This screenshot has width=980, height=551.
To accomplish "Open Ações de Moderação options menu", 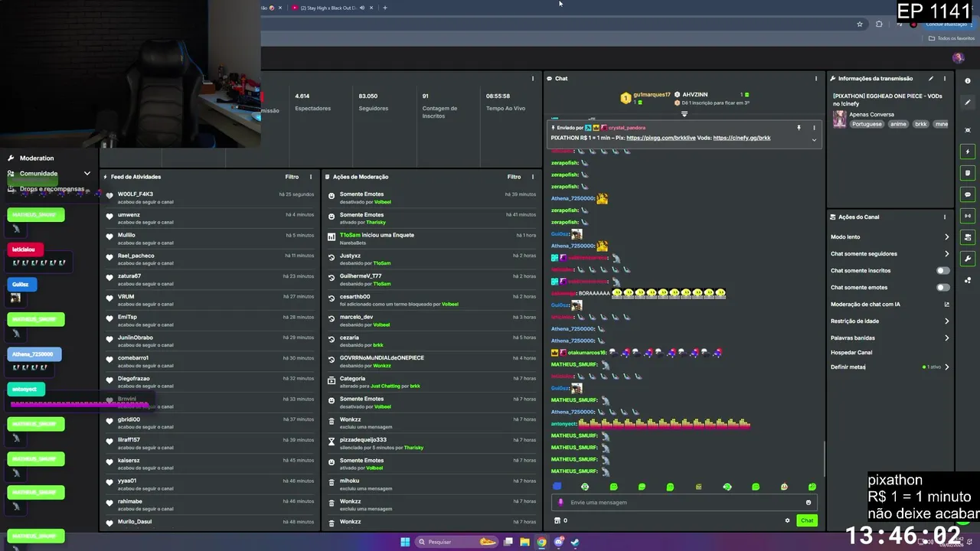I will [533, 177].
